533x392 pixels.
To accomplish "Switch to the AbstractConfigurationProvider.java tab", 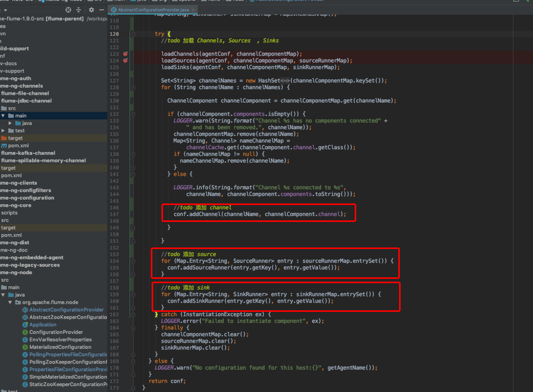I will pyautogui.click(x=153, y=10).
